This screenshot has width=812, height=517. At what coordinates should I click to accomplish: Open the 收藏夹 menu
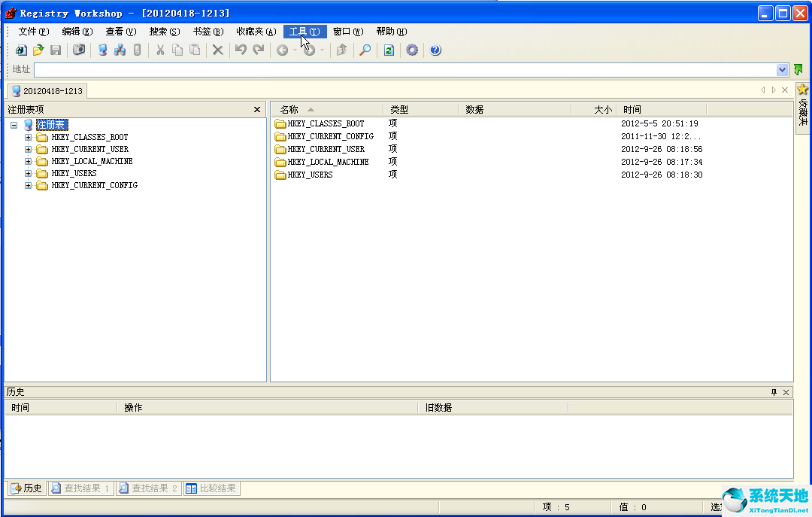256,31
